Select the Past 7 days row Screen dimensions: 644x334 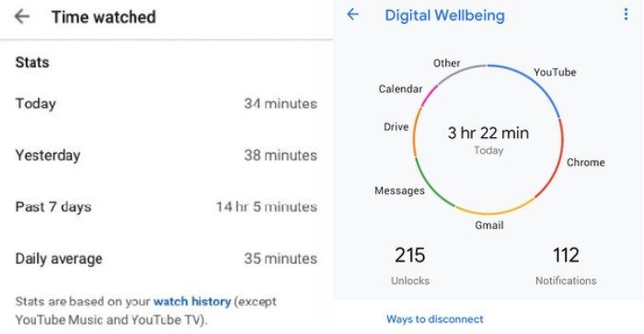coord(167,207)
